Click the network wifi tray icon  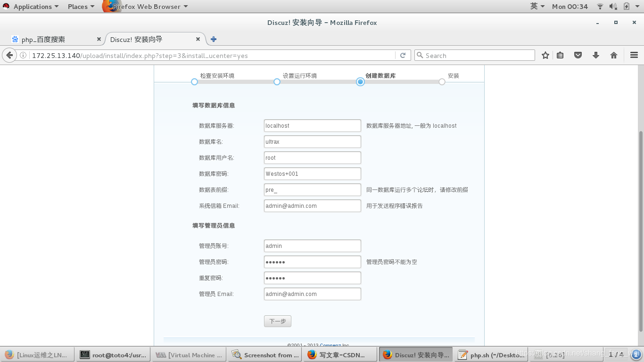tap(600, 7)
